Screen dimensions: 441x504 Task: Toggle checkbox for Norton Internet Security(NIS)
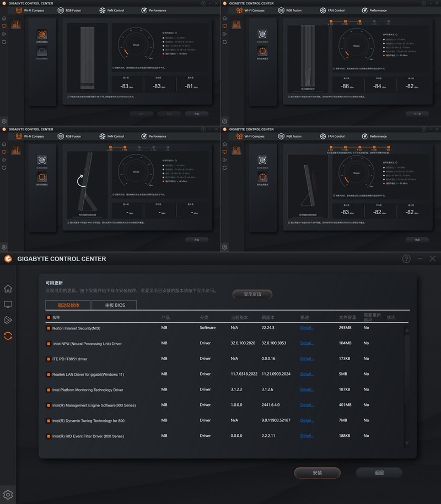49,328
